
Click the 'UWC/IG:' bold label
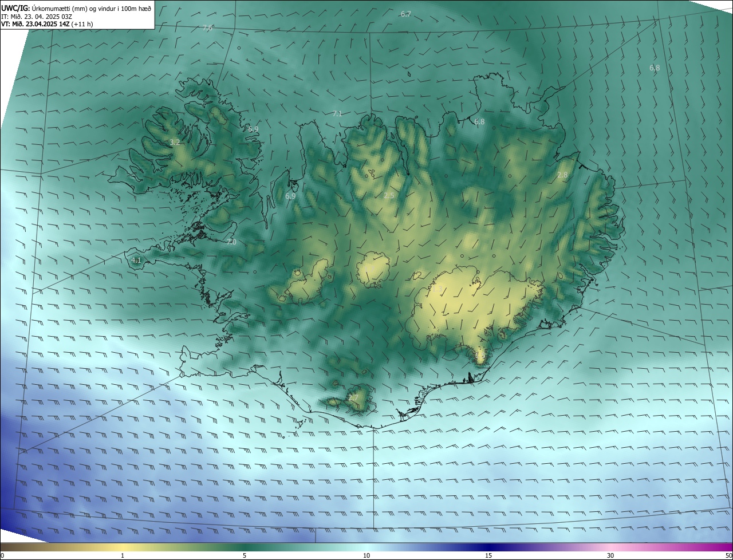[16, 8]
